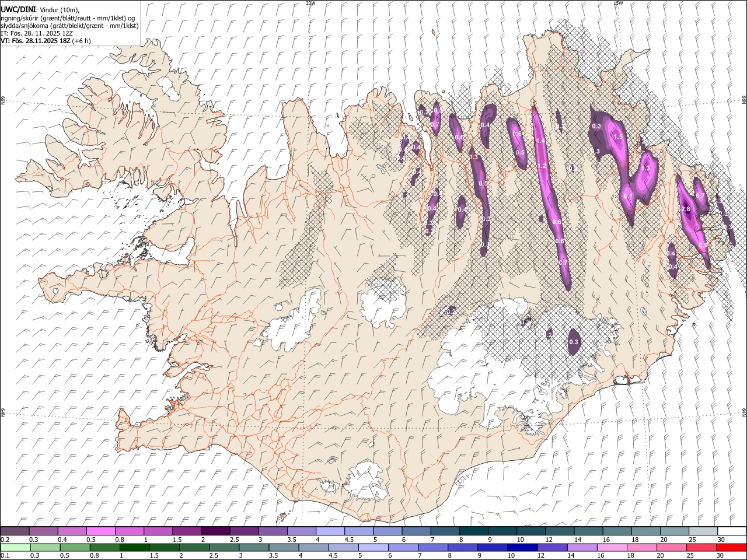Click the palest green rain swatch at 0.1
This screenshot has width=747, height=560.
(15, 547)
